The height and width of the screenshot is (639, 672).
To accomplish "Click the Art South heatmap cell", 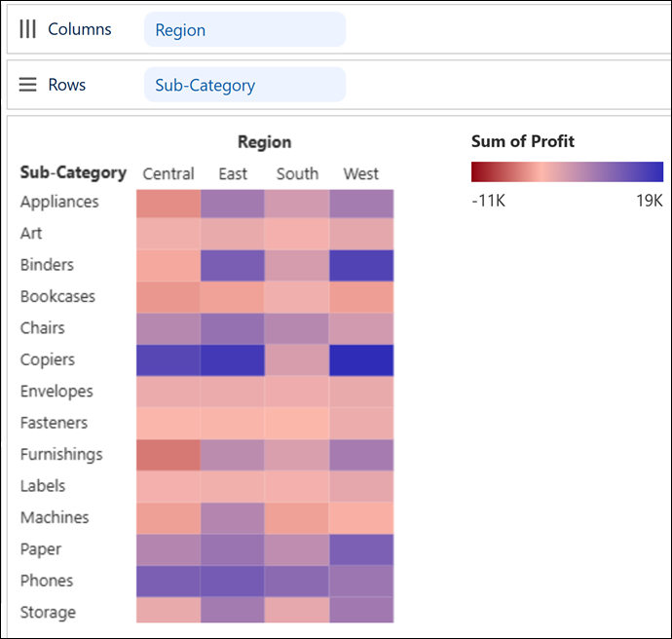I will click(297, 234).
